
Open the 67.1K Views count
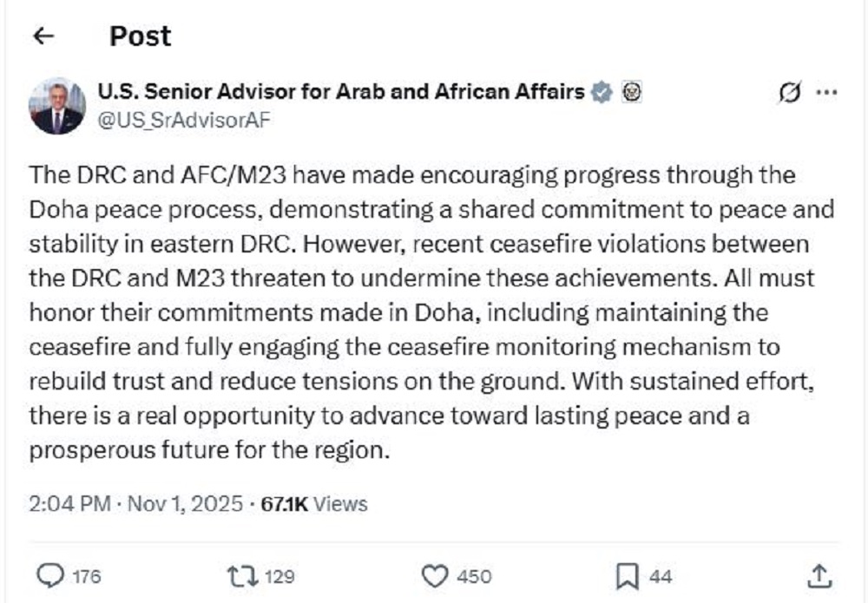click(x=314, y=503)
